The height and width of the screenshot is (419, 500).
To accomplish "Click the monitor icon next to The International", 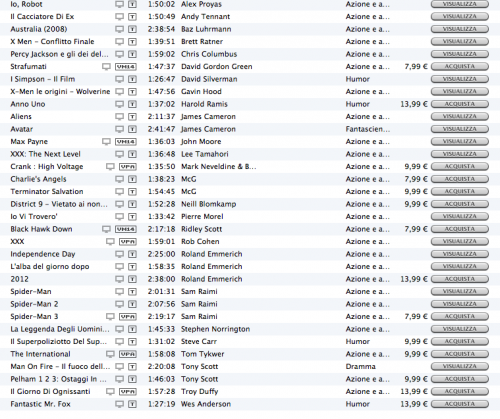I will tap(110, 354).
